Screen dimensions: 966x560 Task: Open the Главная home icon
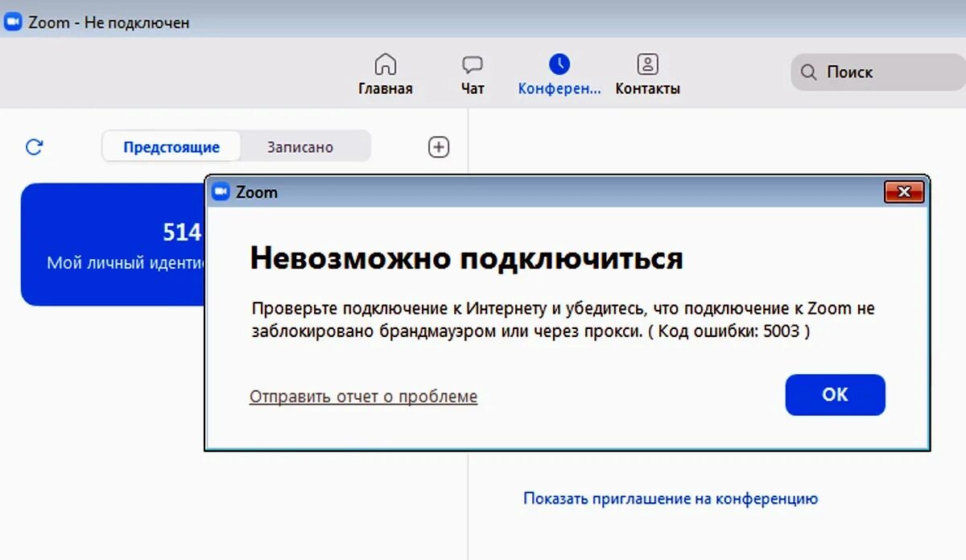tap(386, 64)
